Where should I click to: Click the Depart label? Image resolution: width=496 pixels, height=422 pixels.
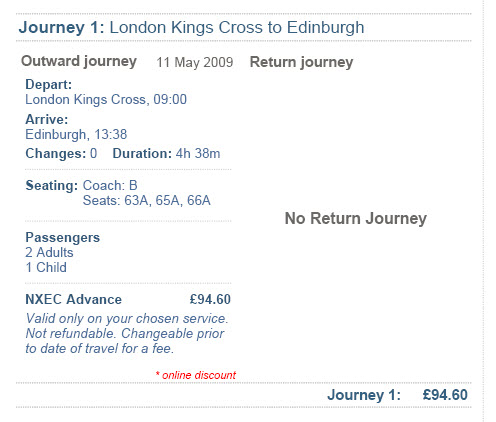[x=49, y=85]
